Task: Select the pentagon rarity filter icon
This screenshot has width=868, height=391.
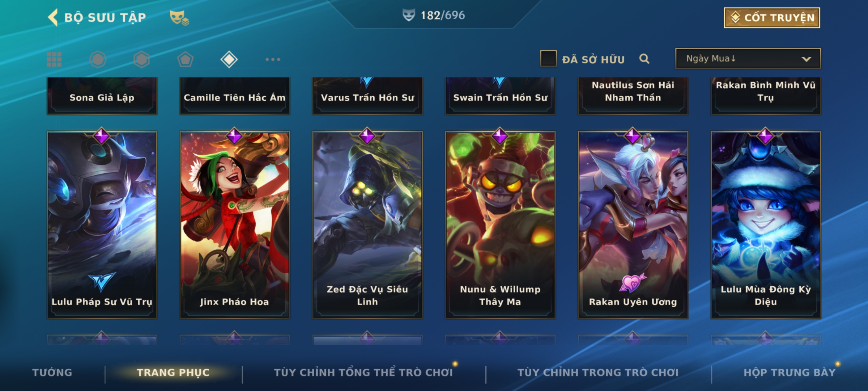Action: click(x=185, y=59)
